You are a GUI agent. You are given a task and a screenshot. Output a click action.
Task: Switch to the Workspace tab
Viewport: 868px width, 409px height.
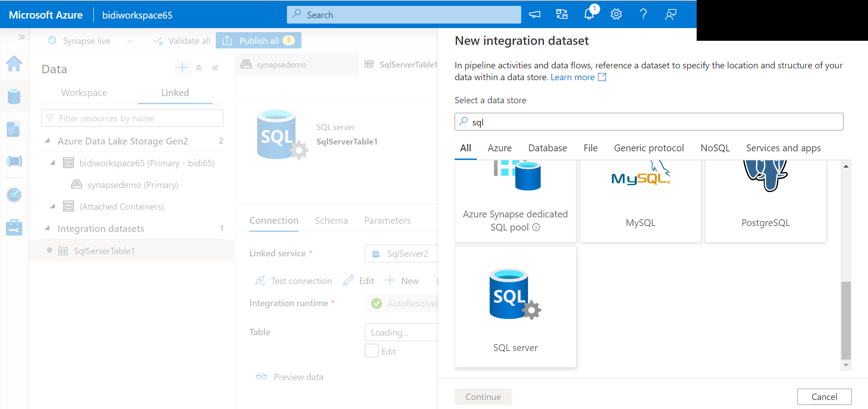point(84,93)
